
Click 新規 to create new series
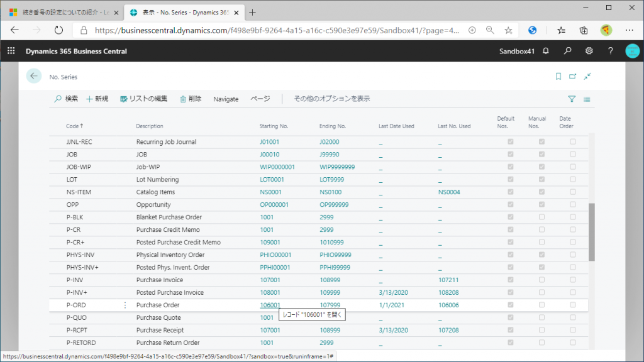click(97, 99)
